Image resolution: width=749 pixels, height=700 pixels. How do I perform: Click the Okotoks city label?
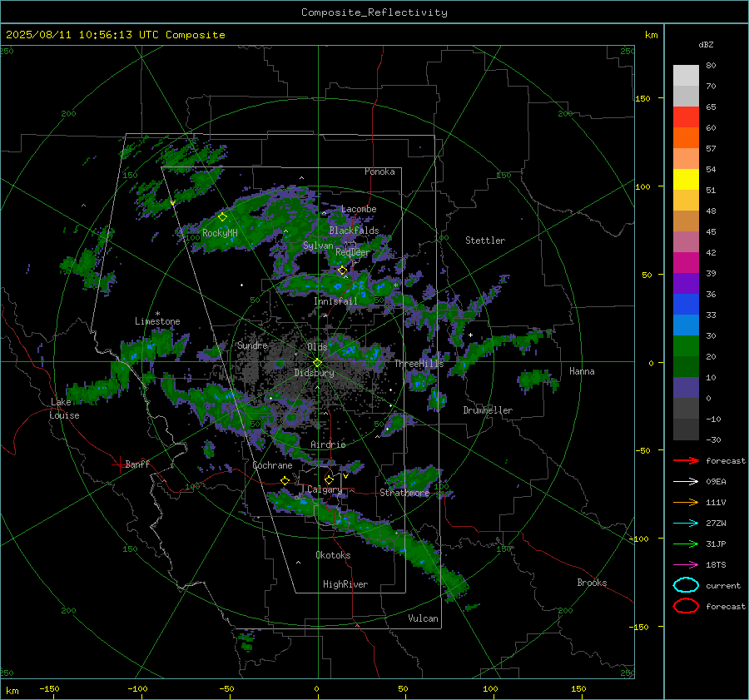334,555
